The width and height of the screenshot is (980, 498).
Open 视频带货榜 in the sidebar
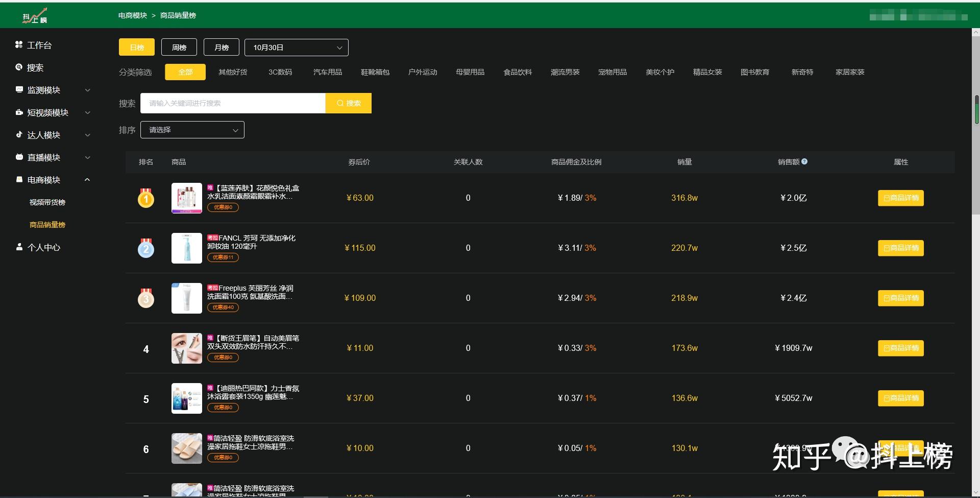coord(47,202)
